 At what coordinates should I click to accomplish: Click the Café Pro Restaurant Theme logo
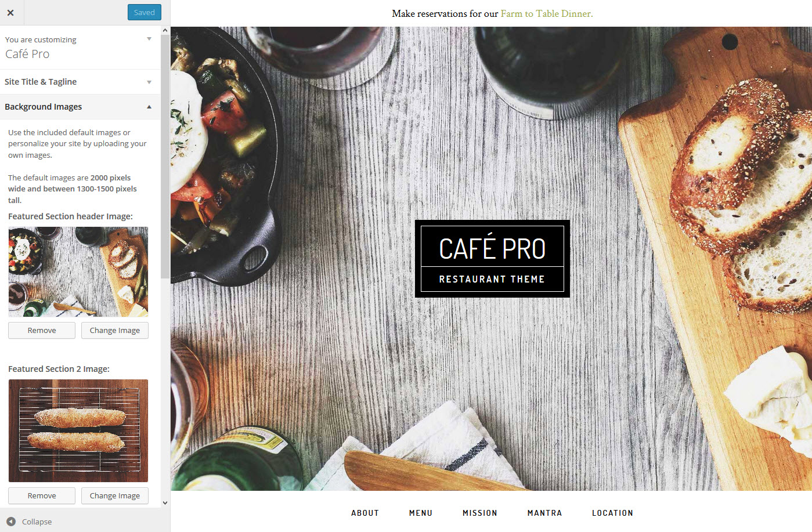[x=492, y=259]
